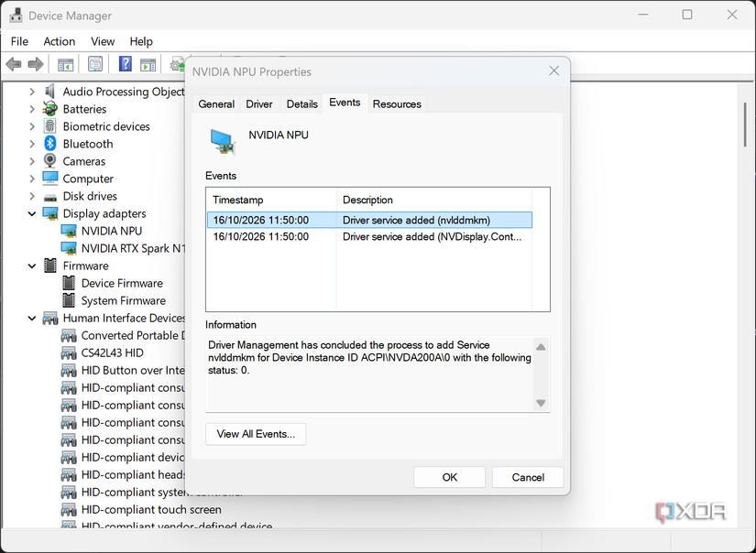756x553 pixels.
Task: Click the Device Manager title bar icon
Action: coord(16,16)
